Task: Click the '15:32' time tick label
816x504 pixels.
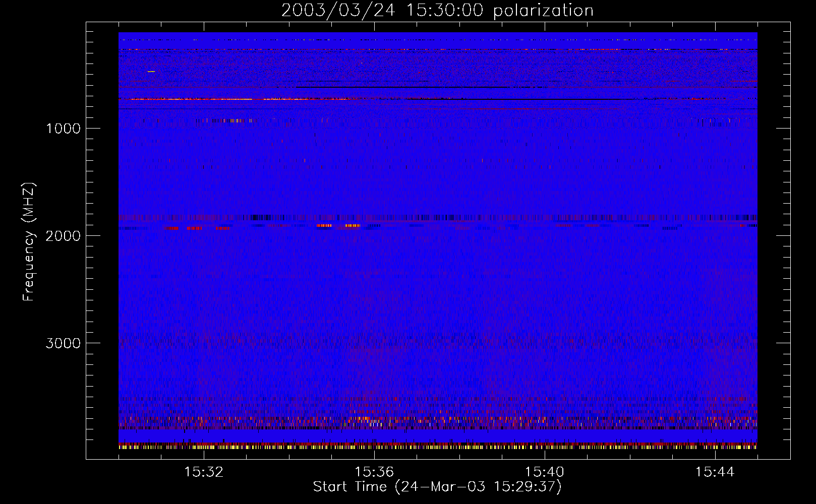Action: click(204, 472)
